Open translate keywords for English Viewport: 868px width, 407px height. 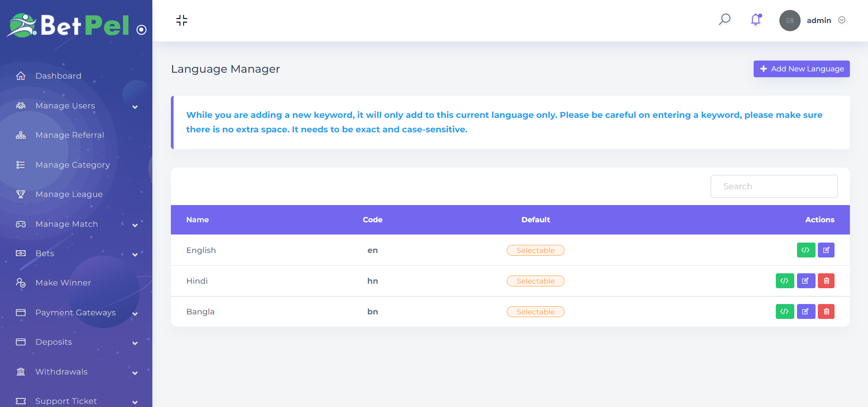pos(806,250)
